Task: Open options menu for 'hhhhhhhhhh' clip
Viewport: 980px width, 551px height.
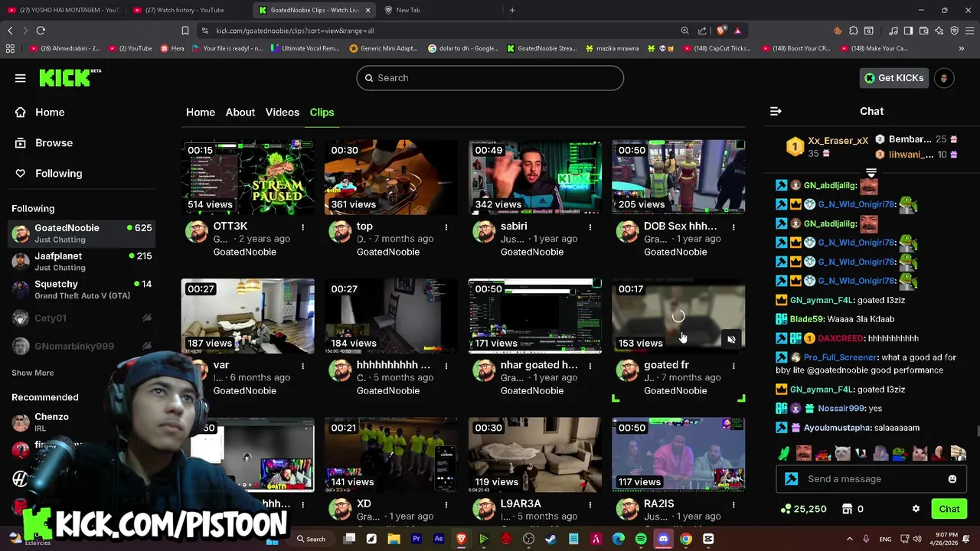Action: pos(446,366)
